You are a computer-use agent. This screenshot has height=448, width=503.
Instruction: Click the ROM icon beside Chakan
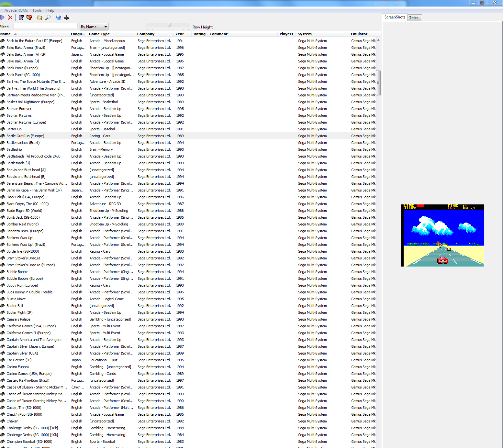(x=3, y=421)
